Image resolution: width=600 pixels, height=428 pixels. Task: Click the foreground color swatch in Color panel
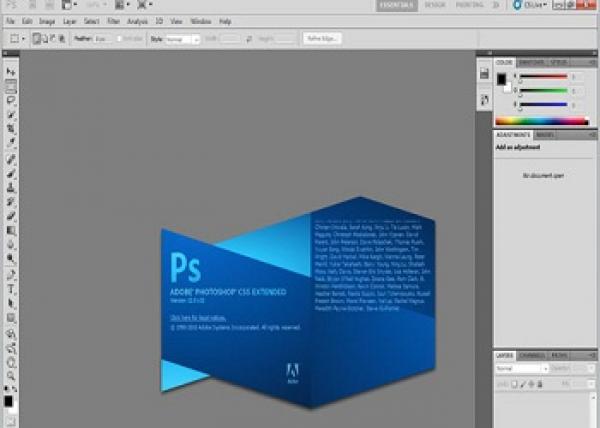point(501,79)
